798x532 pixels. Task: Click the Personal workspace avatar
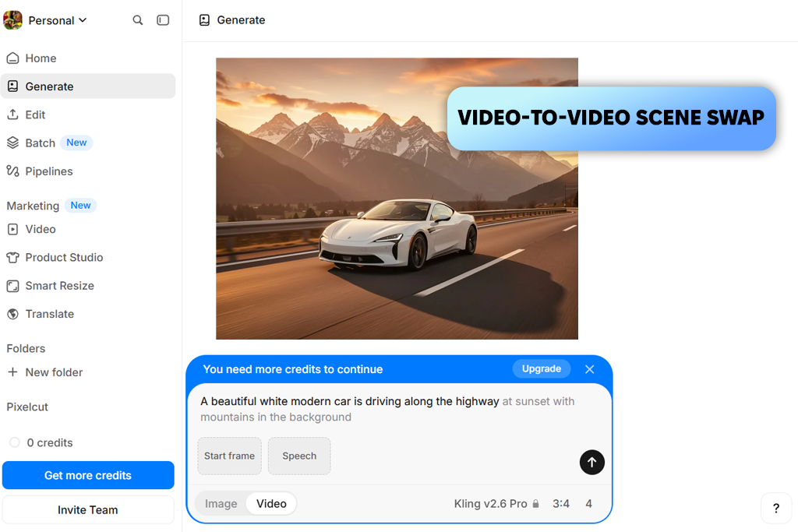12,20
